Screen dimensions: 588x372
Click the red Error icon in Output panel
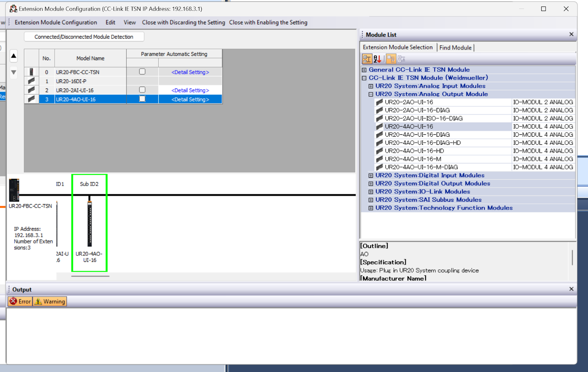click(x=13, y=301)
